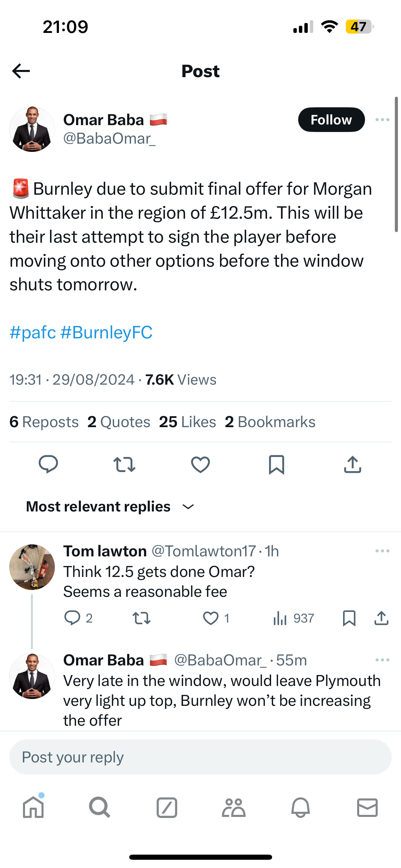Open Grok slash icon in bottom bar
The height and width of the screenshot is (868, 401).
(x=167, y=807)
